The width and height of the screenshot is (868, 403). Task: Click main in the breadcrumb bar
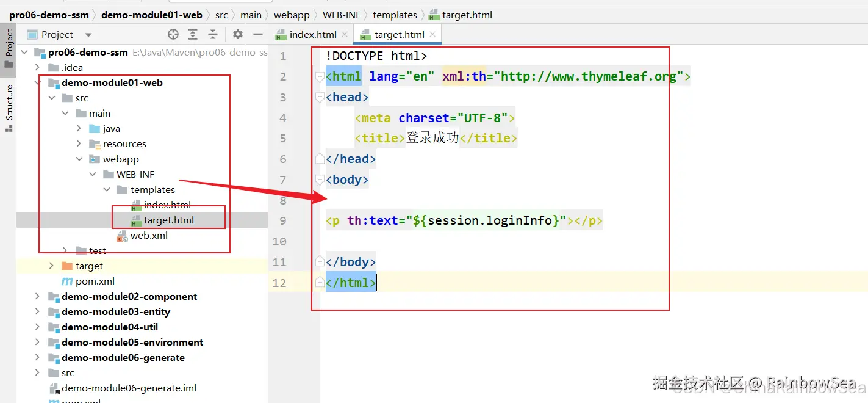coord(251,15)
